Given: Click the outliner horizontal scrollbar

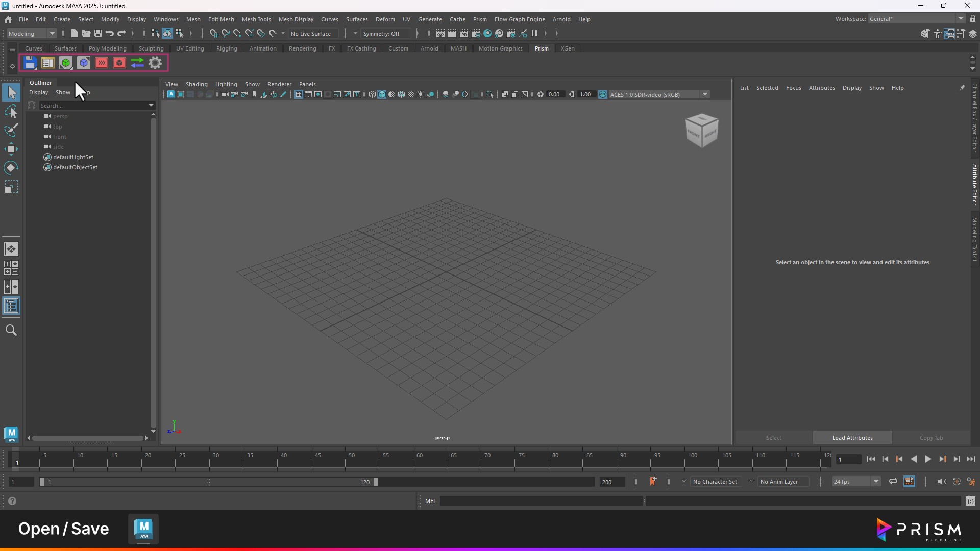Looking at the screenshot, I should (x=87, y=438).
